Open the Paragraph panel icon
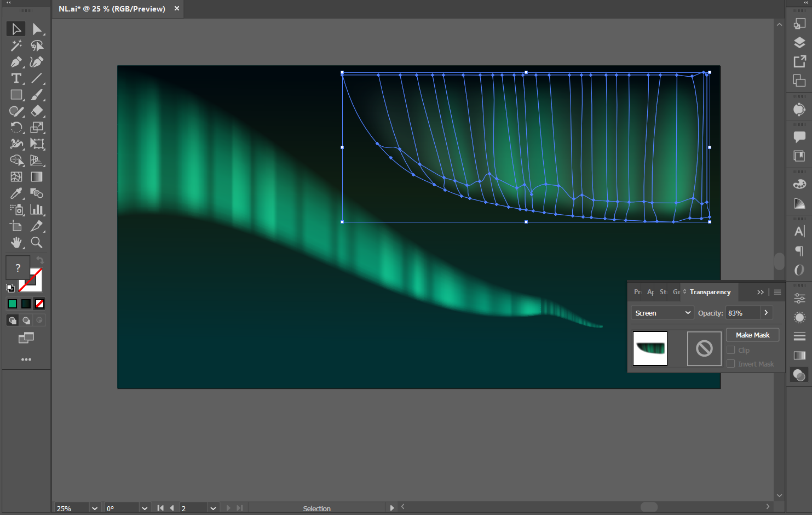Viewport: 812px width, 515px height. pyautogui.click(x=799, y=251)
